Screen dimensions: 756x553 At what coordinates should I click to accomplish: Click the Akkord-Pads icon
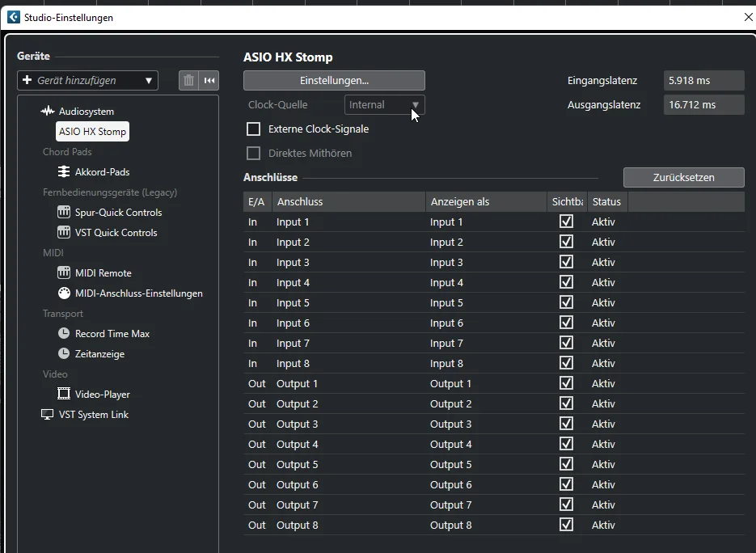click(x=64, y=171)
